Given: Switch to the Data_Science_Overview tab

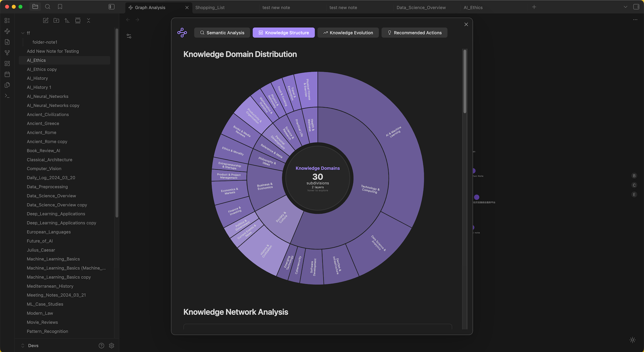Looking at the screenshot, I should tap(421, 7).
